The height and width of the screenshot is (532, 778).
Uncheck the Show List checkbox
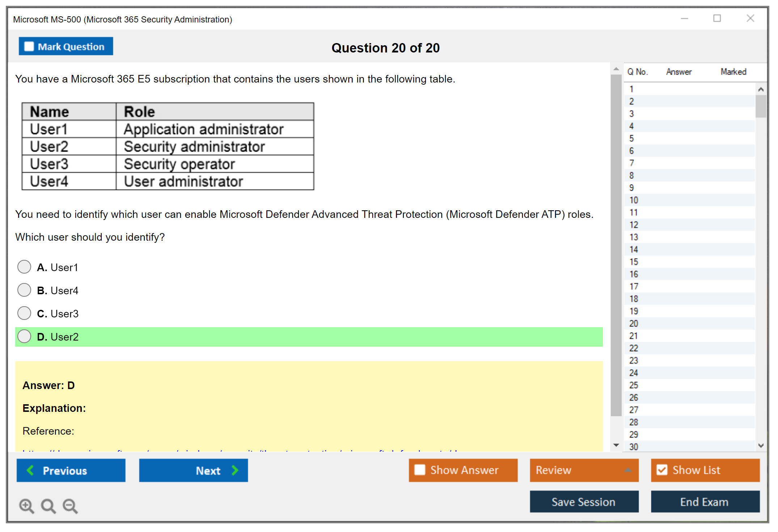tap(662, 470)
